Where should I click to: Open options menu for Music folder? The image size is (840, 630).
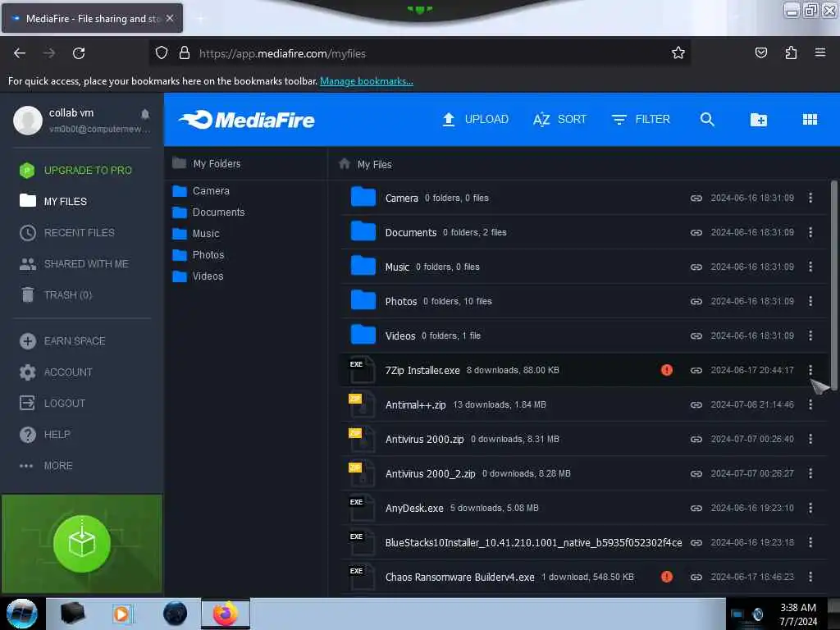click(810, 267)
